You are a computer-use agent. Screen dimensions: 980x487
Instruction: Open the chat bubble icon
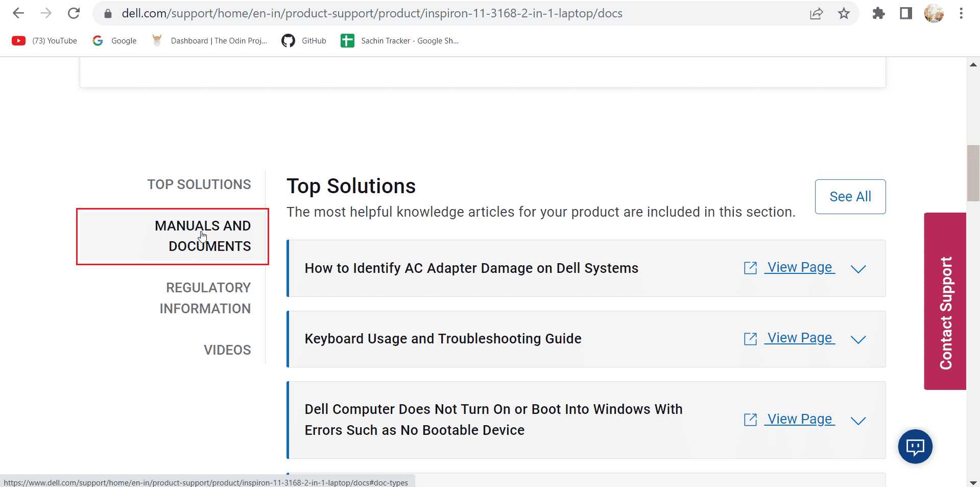pyautogui.click(x=915, y=447)
